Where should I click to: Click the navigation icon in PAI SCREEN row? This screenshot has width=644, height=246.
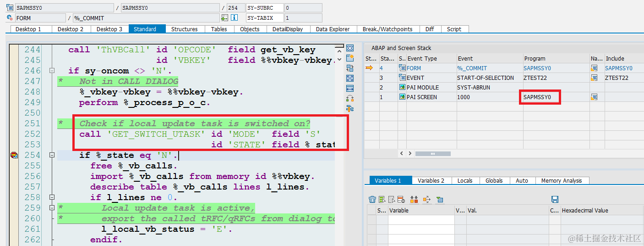pyautogui.click(x=595, y=97)
